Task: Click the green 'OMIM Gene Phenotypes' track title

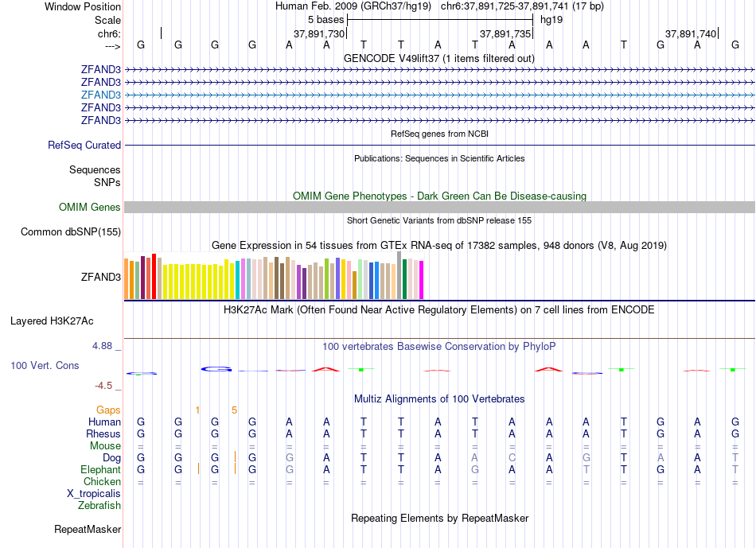Action: click(439, 196)
